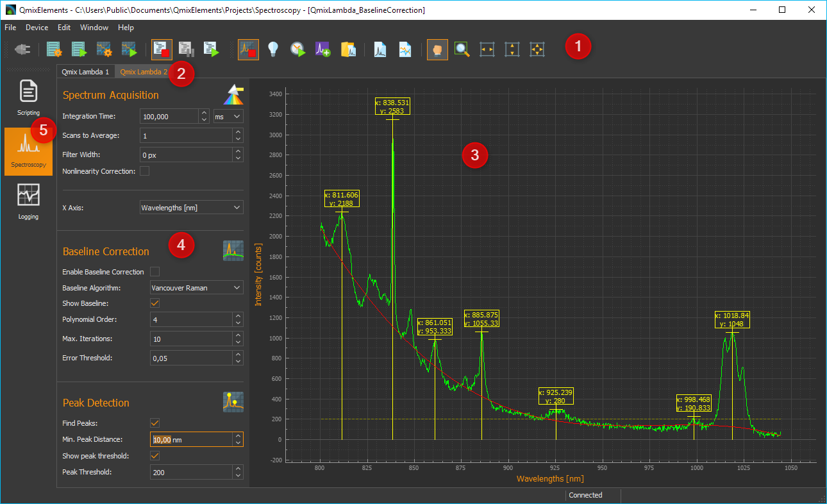Stop script icon with red square
Viewport: 827px width, 504px height.
pos(162,49)
